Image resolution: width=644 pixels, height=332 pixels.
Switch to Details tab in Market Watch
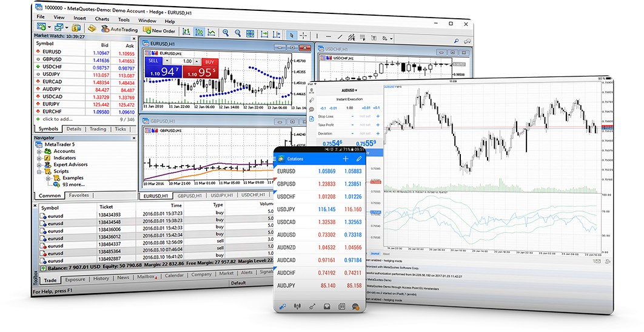(74, 129)
